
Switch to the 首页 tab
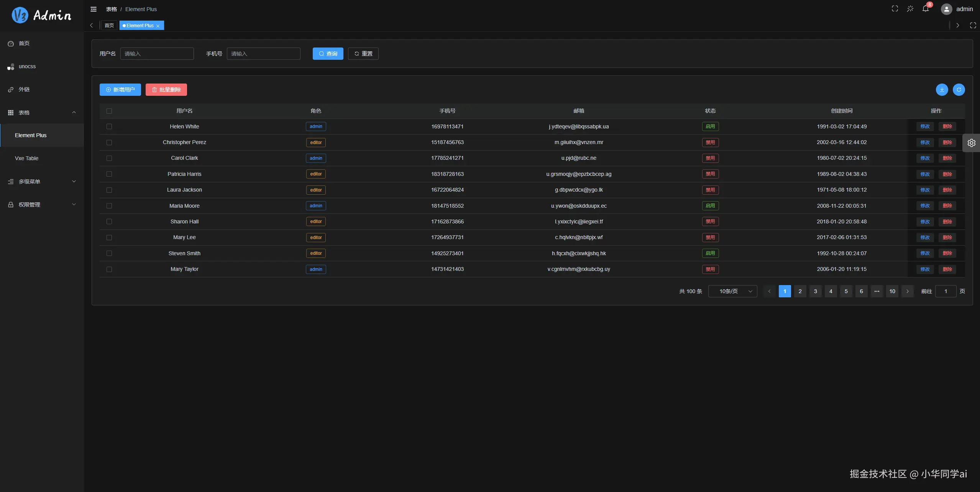pyautogui.click(x=109, y=26)
